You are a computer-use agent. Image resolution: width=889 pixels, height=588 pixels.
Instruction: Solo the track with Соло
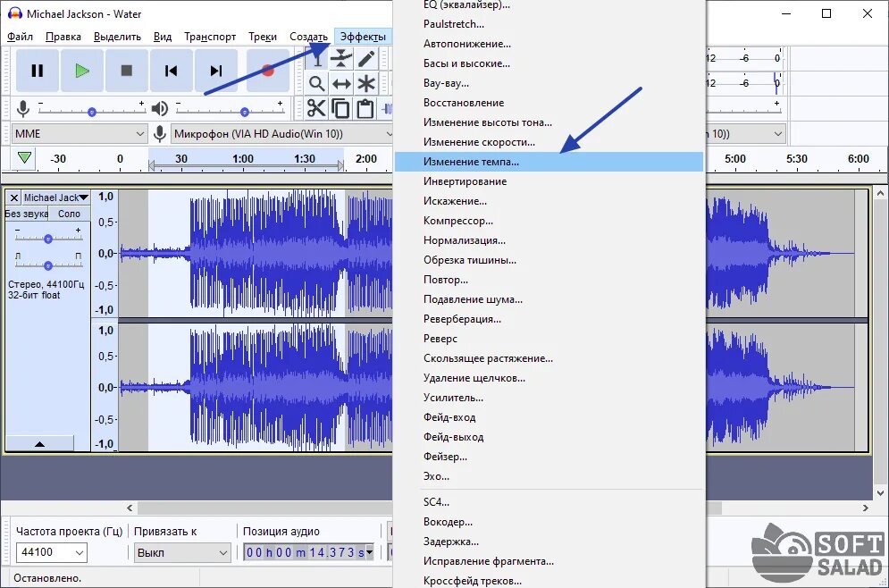(x=69, y=214)
